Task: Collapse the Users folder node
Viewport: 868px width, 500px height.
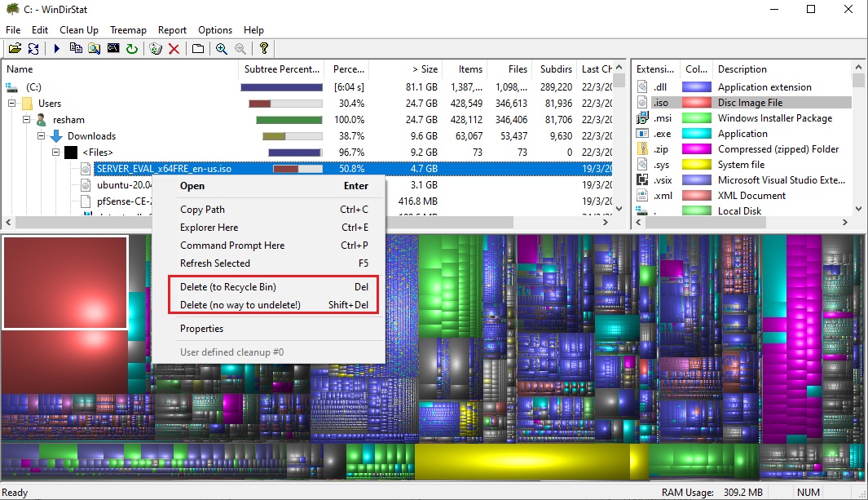Action: [11, 104]
